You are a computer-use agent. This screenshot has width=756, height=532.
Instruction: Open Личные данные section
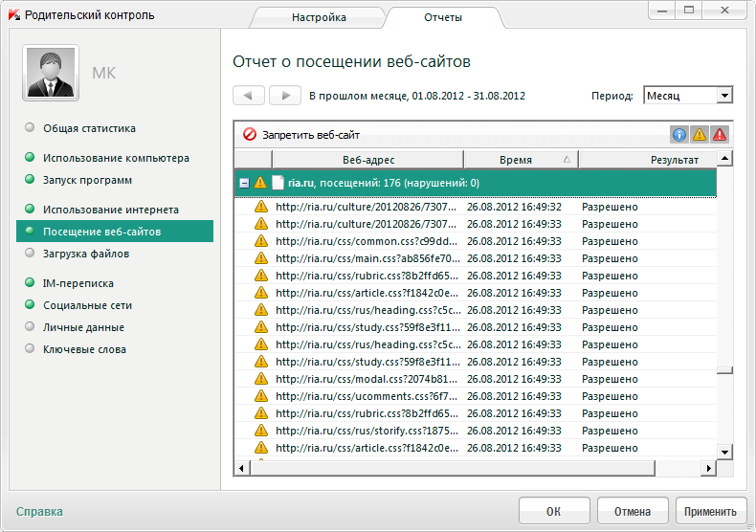[x=83, y=327]
